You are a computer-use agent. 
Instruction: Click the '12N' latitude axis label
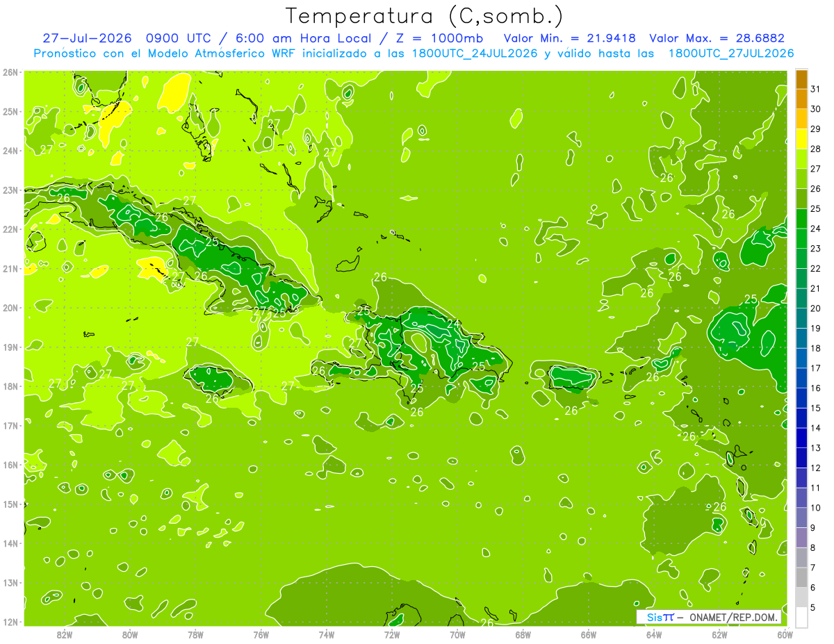10,622
